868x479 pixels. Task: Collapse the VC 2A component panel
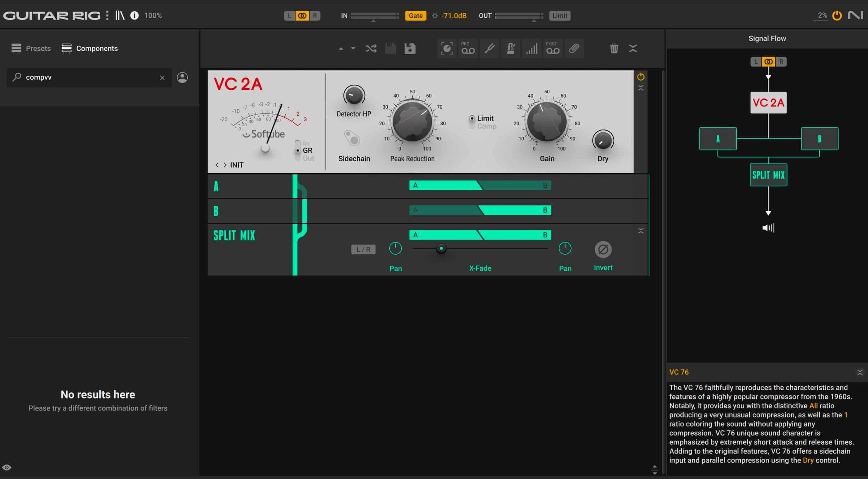(x=641, y=88)
